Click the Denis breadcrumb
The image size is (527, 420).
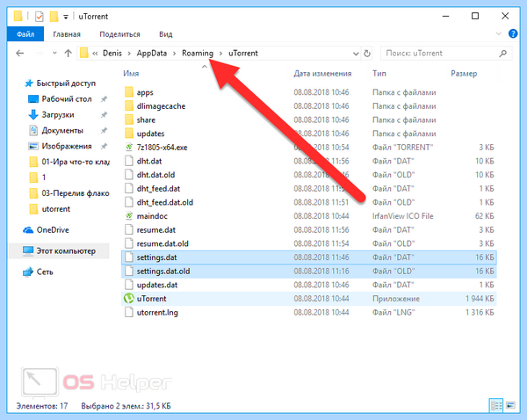(x=112, y=53)
